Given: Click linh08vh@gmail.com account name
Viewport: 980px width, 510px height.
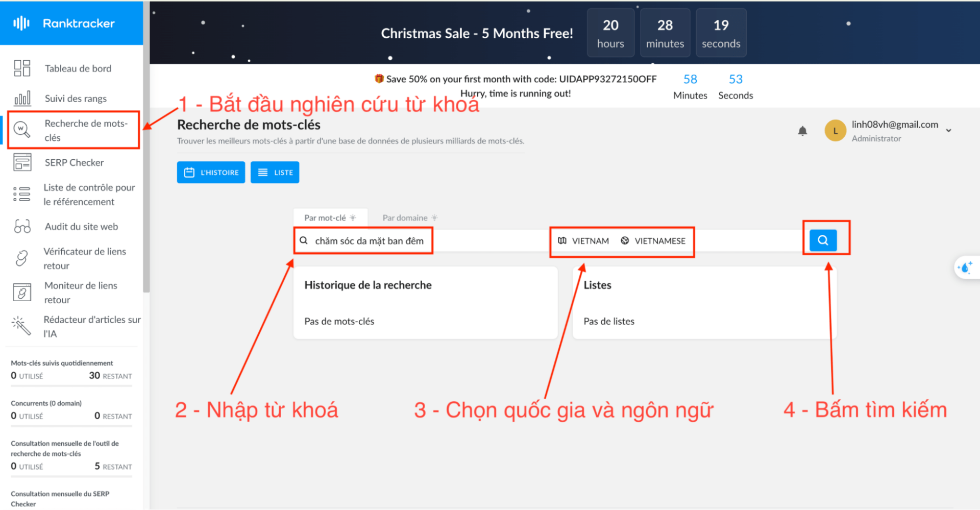Looking at the screenshot, I should [x=895, y=125].
